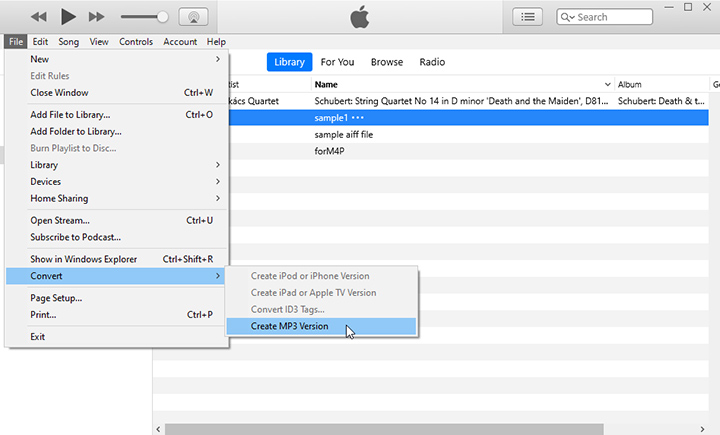This screenshot has height=435, width=720.
Task: Maximize the iTunes window
Action: tap(688, 7)
